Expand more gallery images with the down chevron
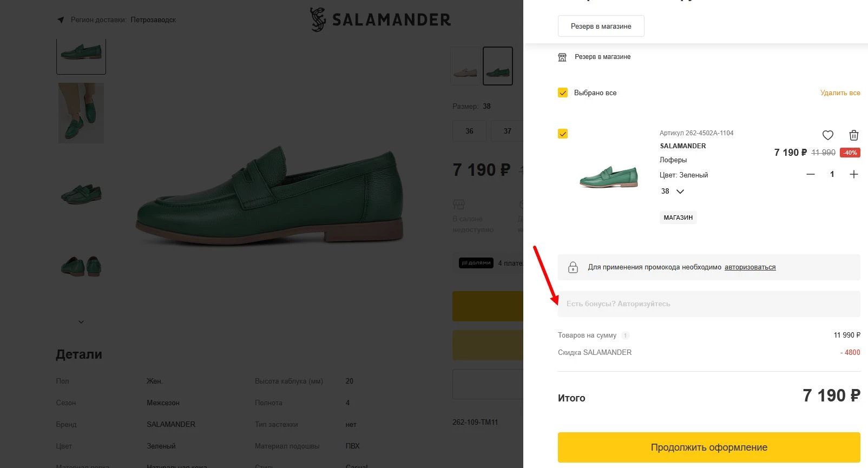Screen dimensions: 868x468 point(81,321)
